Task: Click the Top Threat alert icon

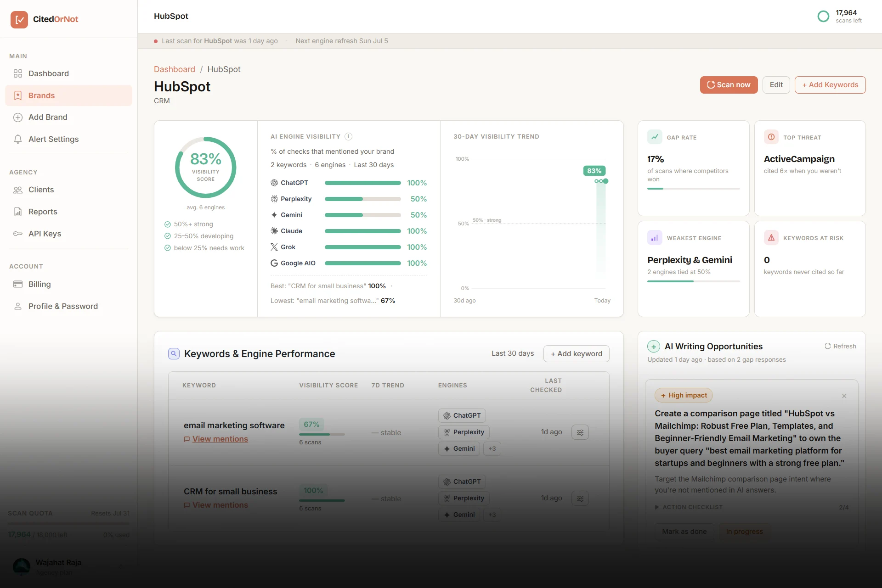Action: [771, 137]
